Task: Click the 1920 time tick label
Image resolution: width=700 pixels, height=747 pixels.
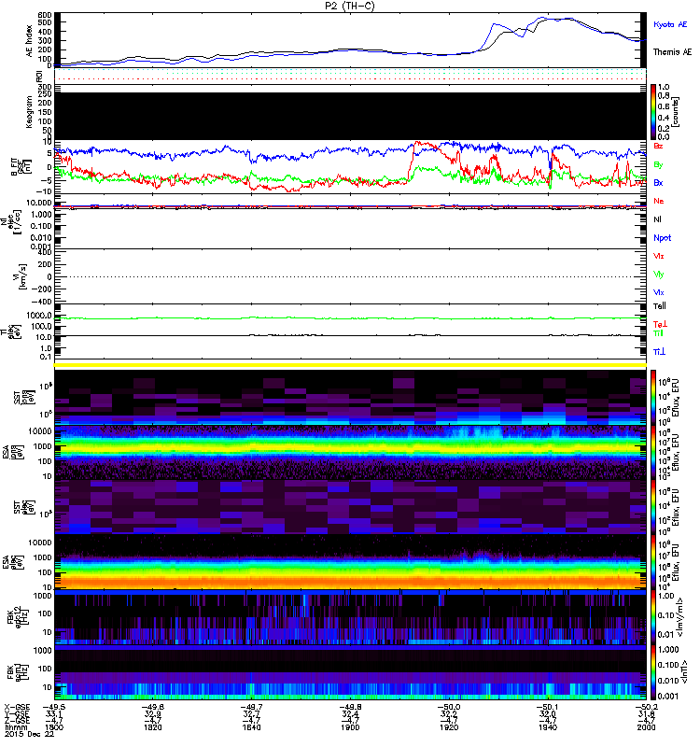Action: point(449,727)
